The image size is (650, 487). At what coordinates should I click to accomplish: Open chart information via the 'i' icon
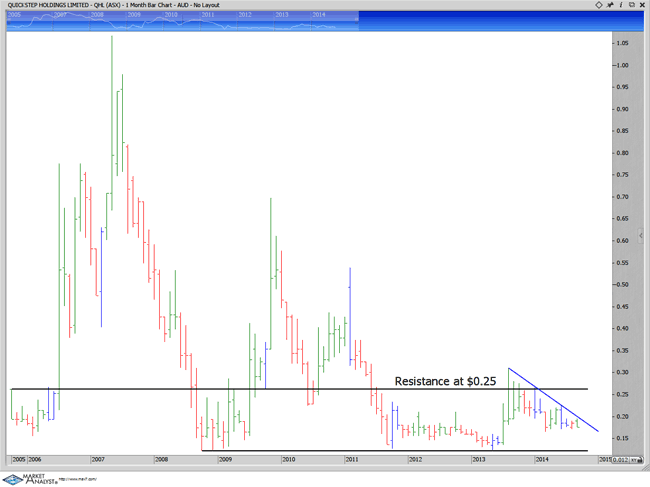[x=621, y=5]
